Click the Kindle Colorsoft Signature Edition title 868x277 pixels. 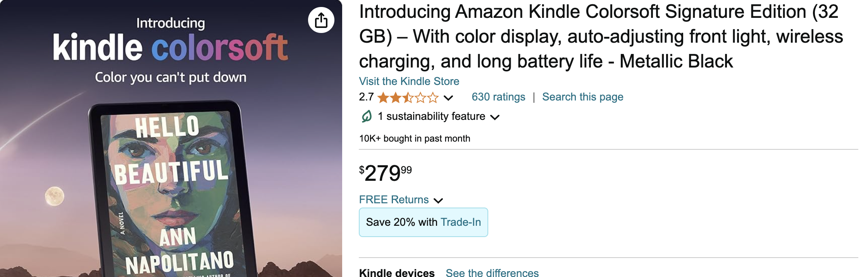click(x=601, y=36)
